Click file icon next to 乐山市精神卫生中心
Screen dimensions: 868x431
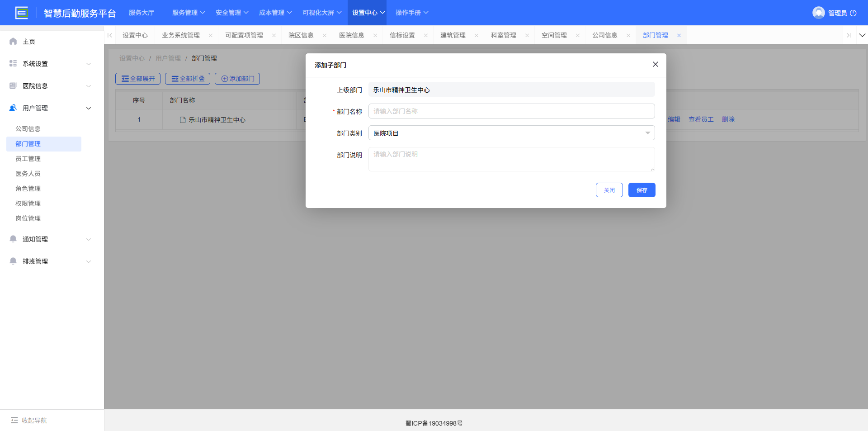(183, 120)
